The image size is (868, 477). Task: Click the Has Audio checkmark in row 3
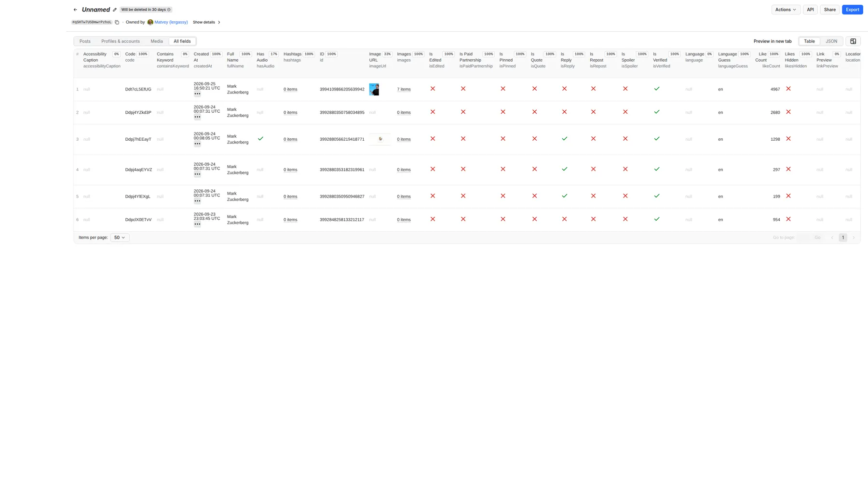(260, 139)
